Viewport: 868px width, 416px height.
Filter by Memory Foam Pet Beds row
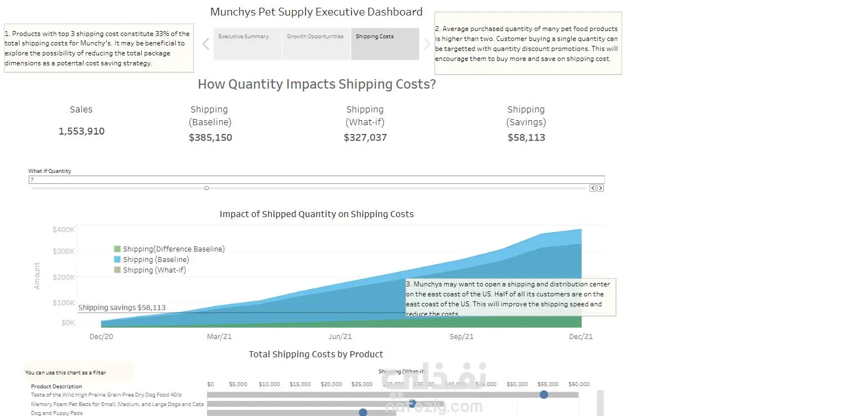tap(117, 404)
